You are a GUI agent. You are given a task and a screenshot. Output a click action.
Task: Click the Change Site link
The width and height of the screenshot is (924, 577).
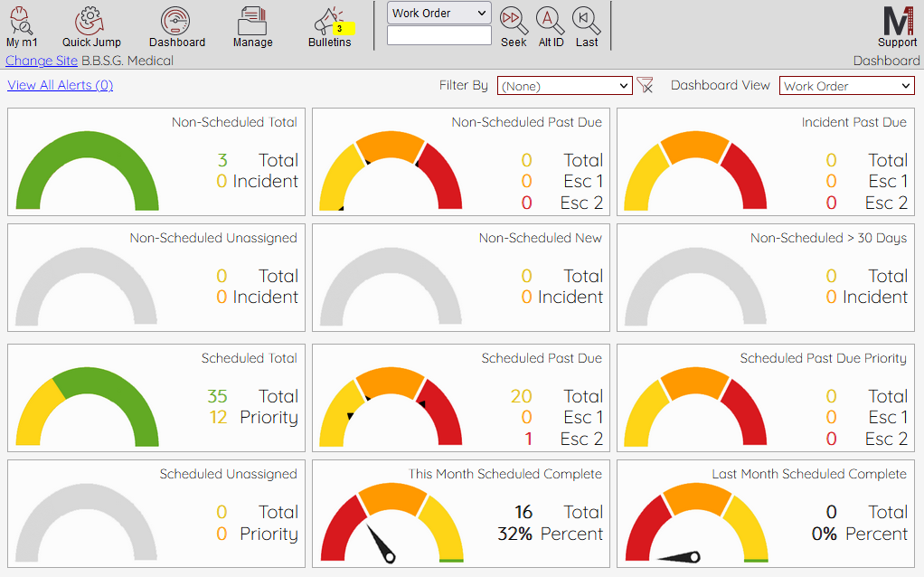pyautogui.click(x=42, y=61)
